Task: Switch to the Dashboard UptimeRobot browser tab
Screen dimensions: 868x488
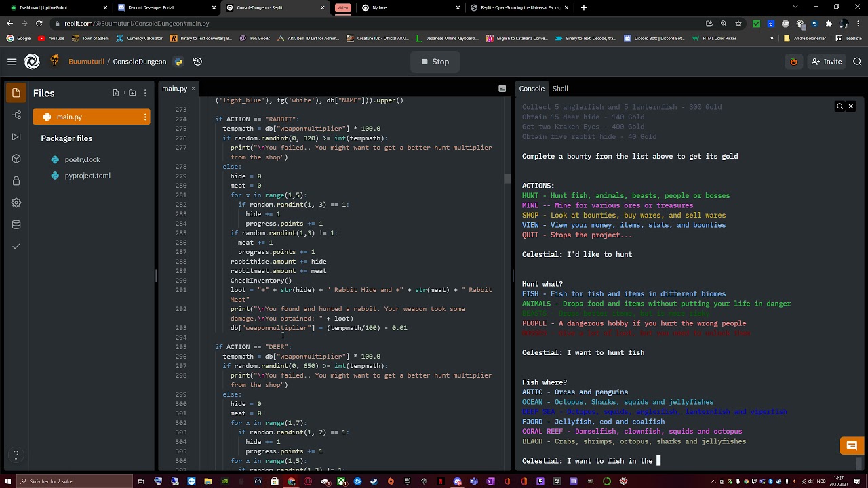Action: (x=58, y=7)
